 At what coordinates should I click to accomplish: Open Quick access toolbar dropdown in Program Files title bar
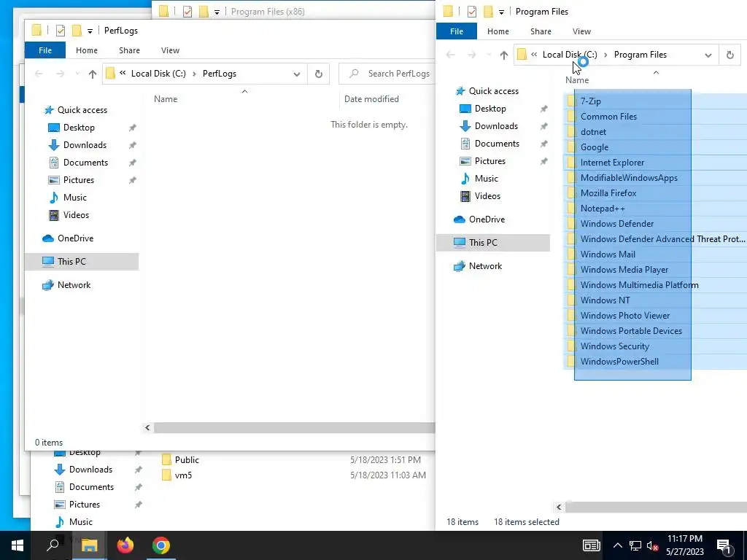501,12
